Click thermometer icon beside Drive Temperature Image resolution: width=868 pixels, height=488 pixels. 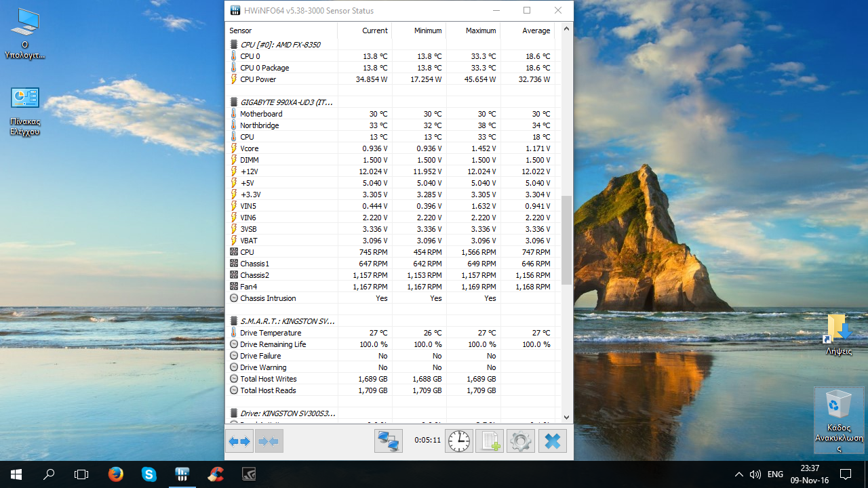tap(234, 333)
